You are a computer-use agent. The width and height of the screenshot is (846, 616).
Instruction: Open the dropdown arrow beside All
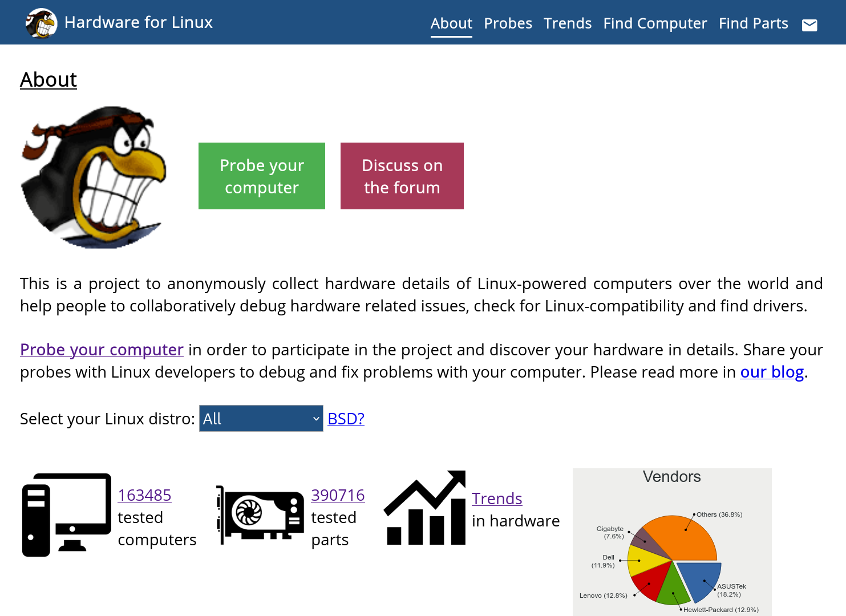click(315, 418)
